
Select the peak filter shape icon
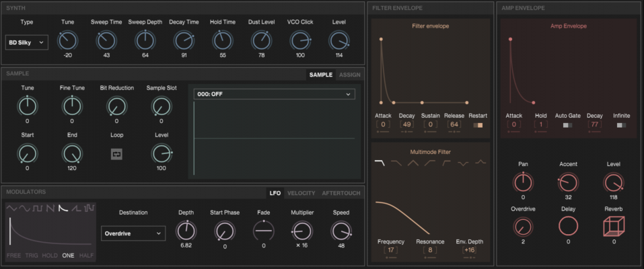coord(480,163)
